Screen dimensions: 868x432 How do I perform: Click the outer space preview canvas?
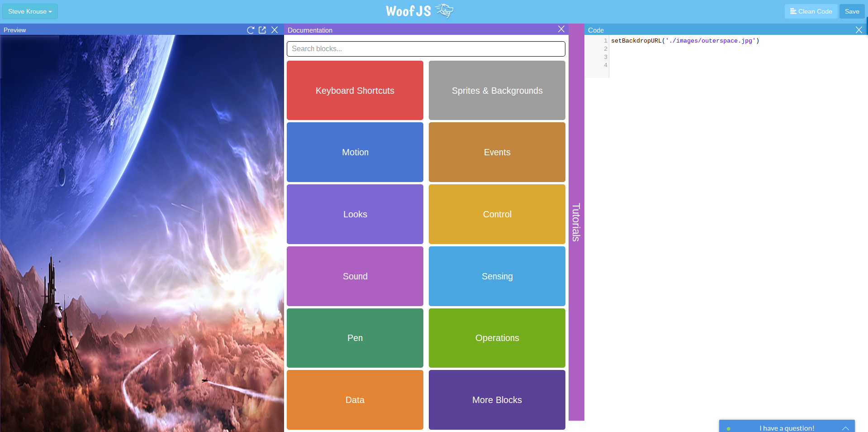click(x=142, y=233)
